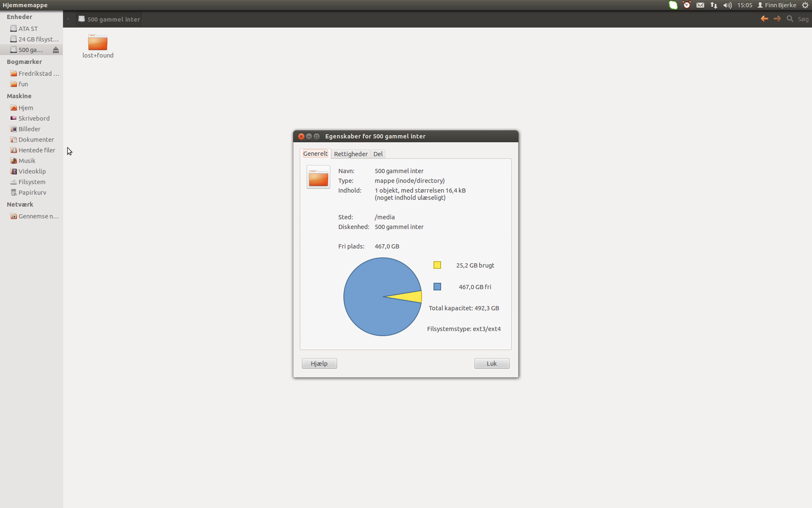The height and width of the screenshot is (508, 812).
Task: Click the disk usage pie chart
Action: click(383, 297)
